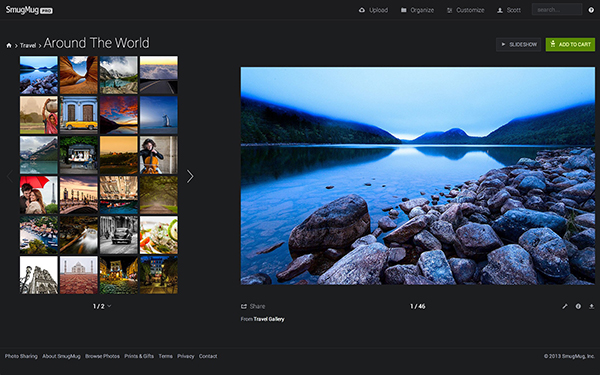
Task: Select the couple with red umbrella thumbnail
Action: [39, 195]
